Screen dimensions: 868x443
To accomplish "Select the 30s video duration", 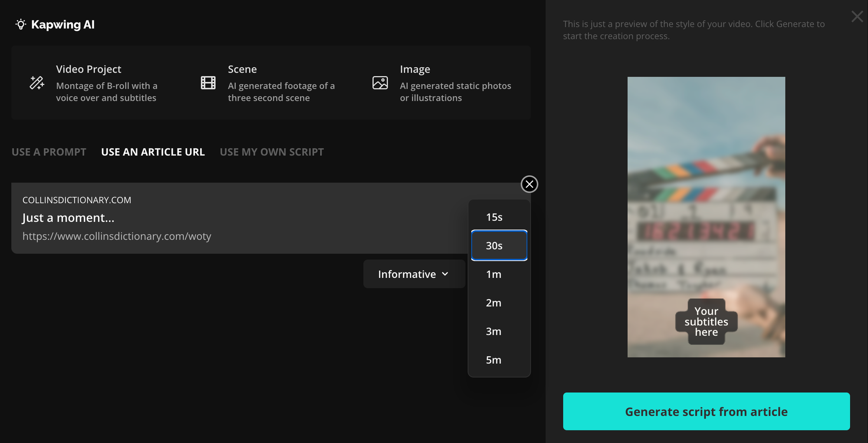I will click(x=494, y=245).
